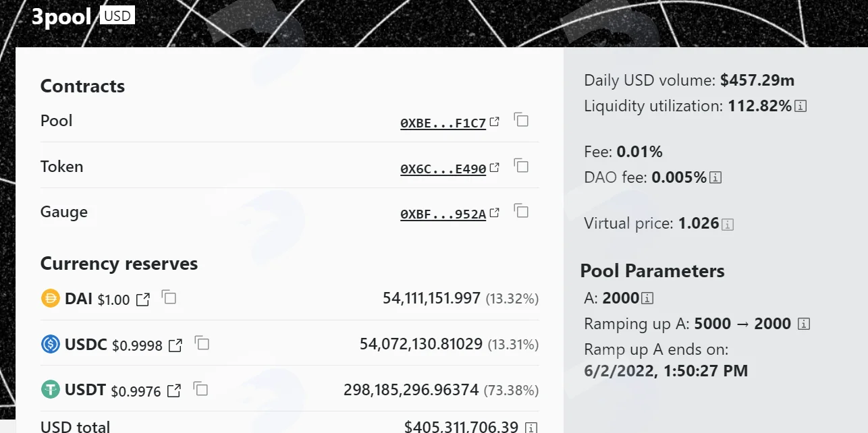Select the Contracts heading
The image size is (868, 433).
[82, 86]
